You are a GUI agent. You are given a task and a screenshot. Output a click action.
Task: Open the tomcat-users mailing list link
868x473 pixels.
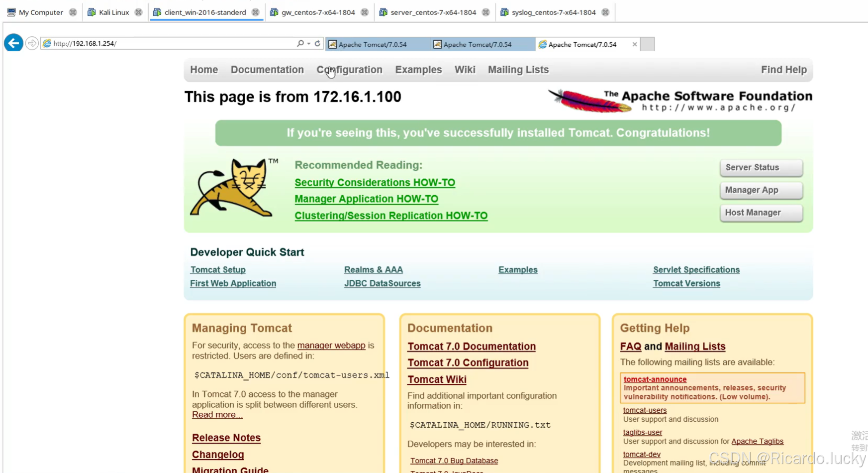point(645,410)
